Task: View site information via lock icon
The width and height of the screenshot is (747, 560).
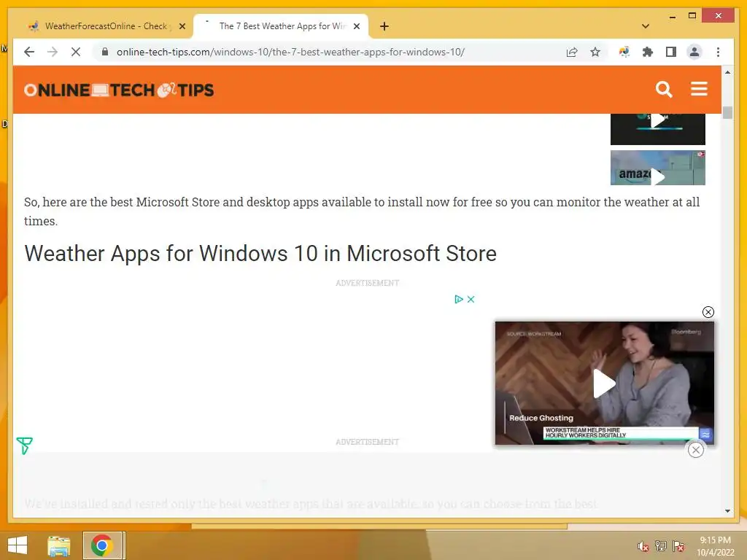Action: coord(105,52)
